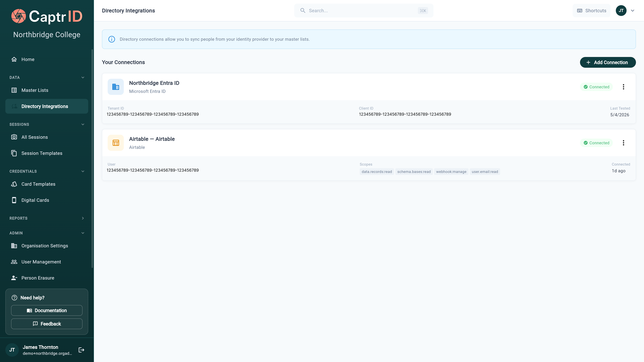
Task: Open Digital Cards page
Action: 47,200
